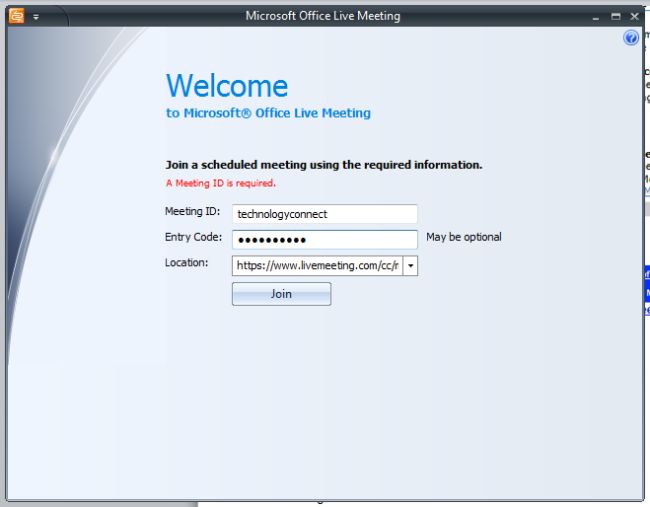Click the 'Welcome' heading

227,86
